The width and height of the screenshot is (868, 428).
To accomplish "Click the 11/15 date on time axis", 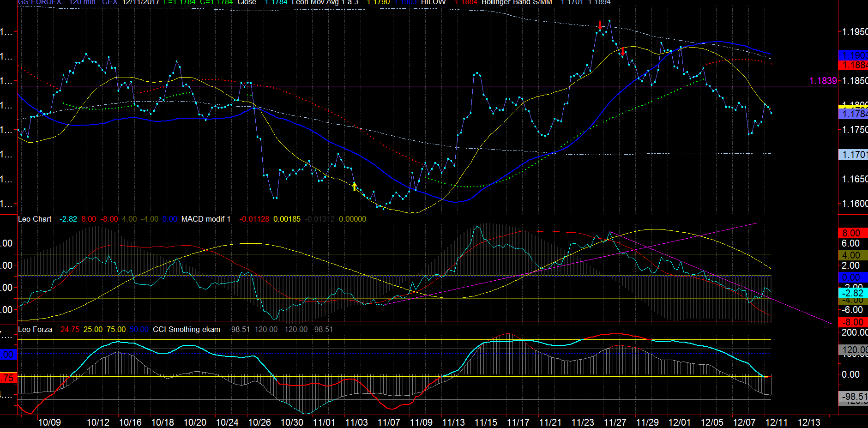I will pyautogui.click(x=486, y=422).
